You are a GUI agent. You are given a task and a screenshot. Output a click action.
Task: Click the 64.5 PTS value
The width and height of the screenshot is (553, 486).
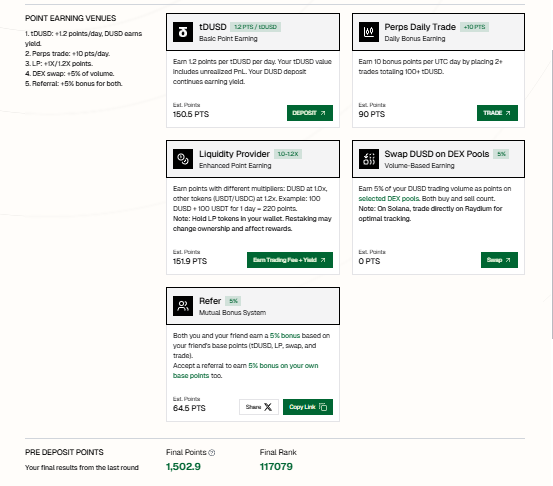tap(189, 408)
